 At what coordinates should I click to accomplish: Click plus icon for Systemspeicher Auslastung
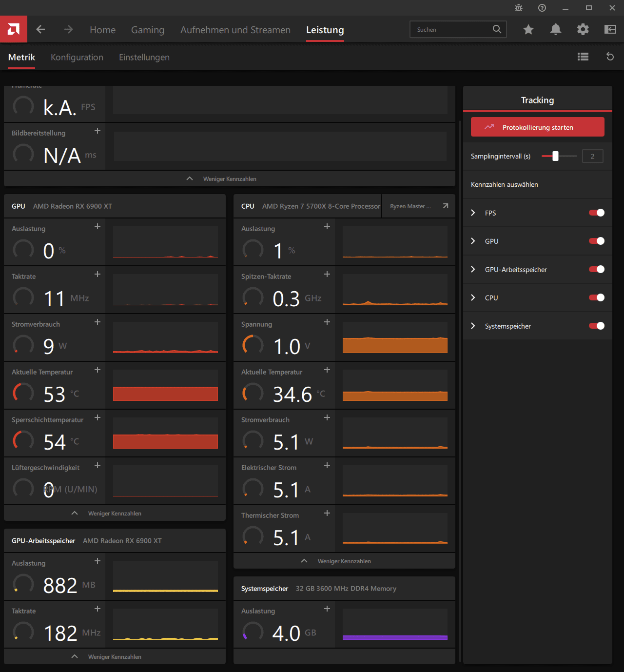[x=327, y=609]
